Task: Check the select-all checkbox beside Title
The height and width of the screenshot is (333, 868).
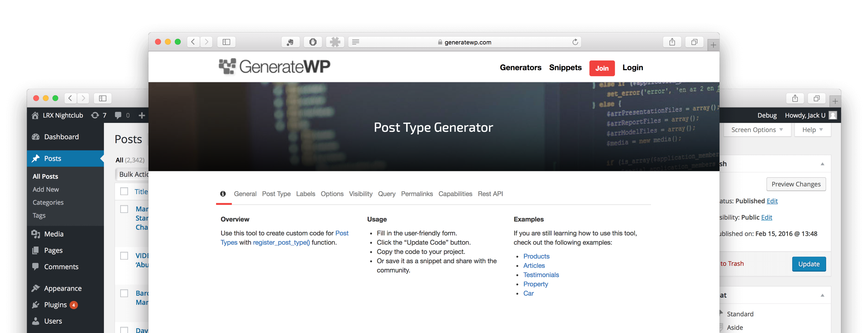Action: point(124,191)
